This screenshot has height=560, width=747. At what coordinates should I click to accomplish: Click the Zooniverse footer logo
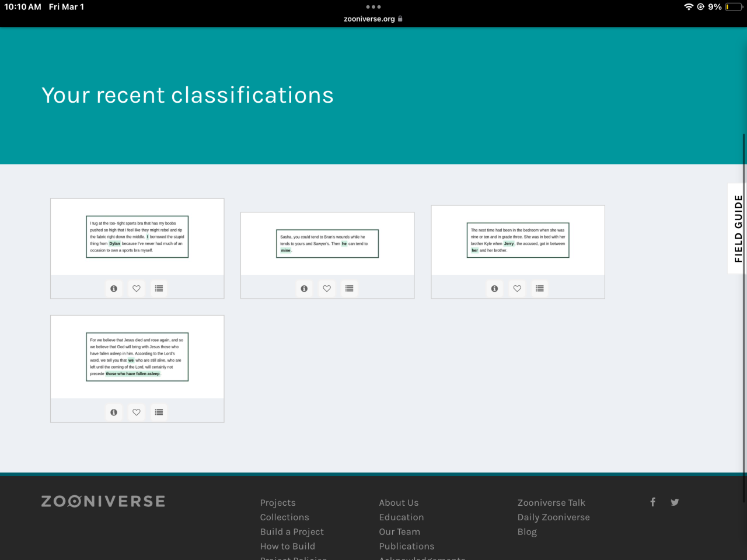103,501
